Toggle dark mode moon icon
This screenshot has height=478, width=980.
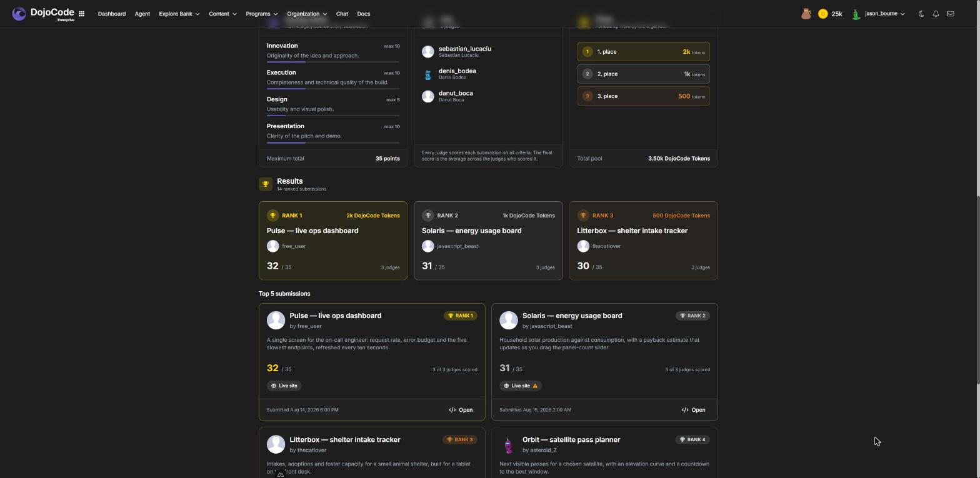tap(921, 14)
